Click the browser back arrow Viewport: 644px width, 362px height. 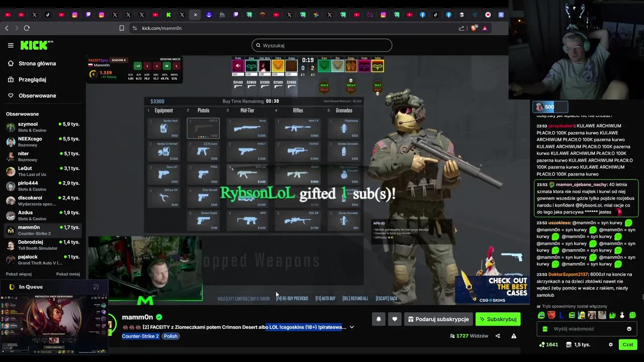coord(7,28)
